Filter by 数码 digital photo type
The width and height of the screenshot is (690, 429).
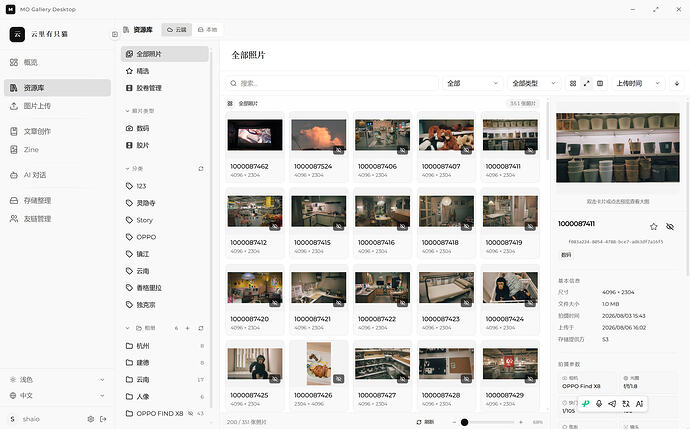coord(165,128)
